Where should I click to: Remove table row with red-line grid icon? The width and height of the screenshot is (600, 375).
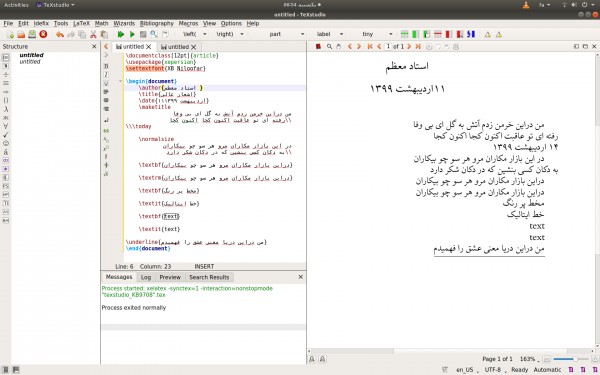pyautogui.click(x=438, y=34)
